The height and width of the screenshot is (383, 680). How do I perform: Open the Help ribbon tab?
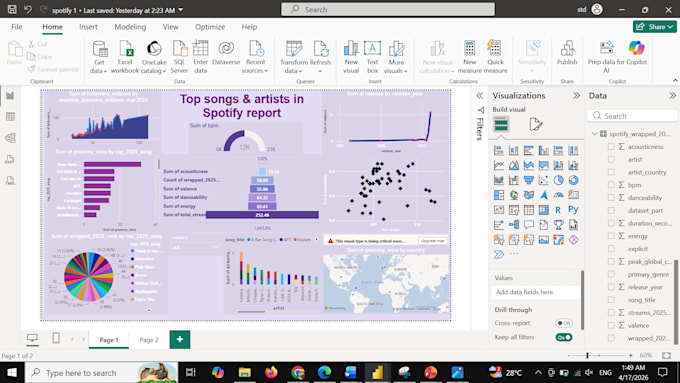[x=249, y=27]
